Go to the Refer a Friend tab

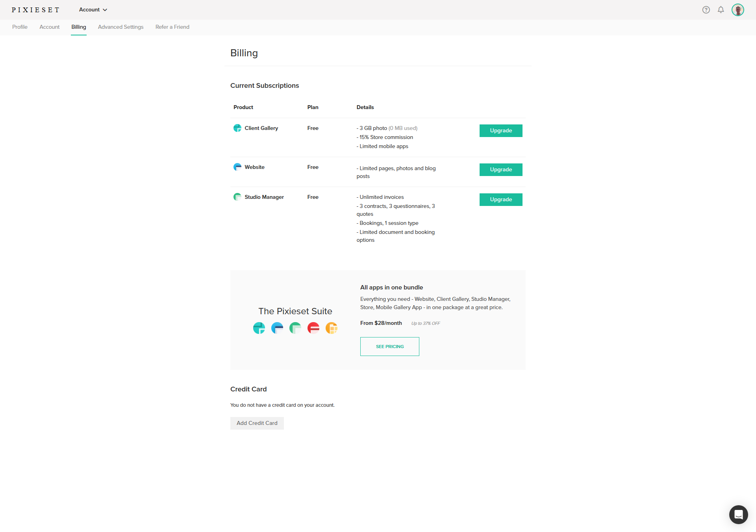pos(172,27)
